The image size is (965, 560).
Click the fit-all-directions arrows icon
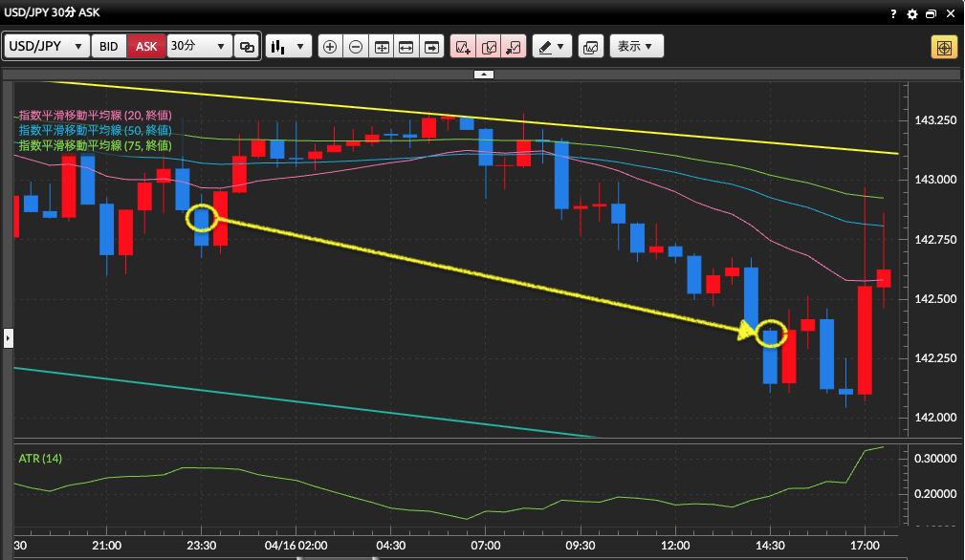pos(382,47)
